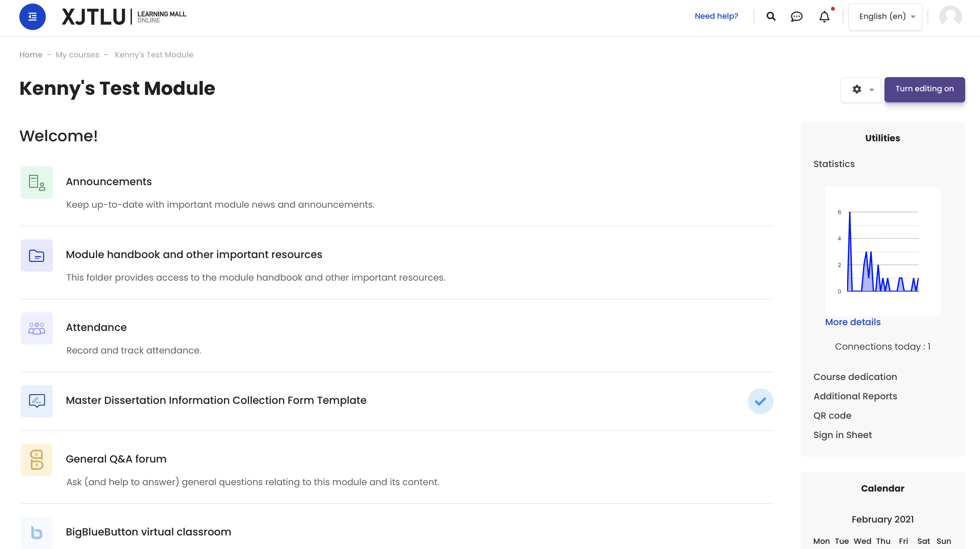Go to Home in the breadcrumb

pos(31,55)
